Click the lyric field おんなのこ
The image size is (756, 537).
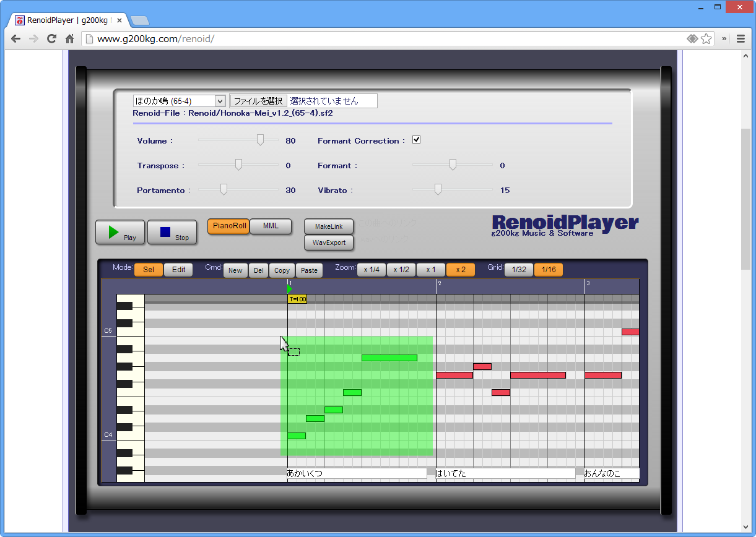point(612,473)
